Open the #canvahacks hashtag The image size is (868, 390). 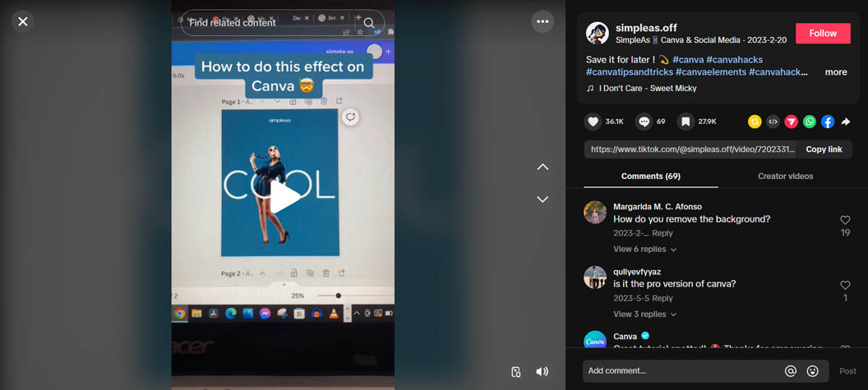[x=735, y=60]
